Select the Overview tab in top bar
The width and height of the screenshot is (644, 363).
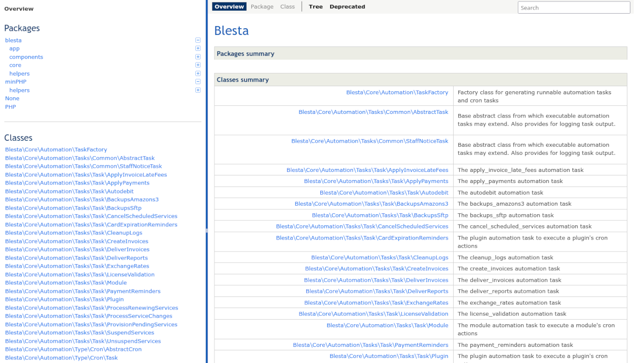pyautogui.click(x=229, y=7)
